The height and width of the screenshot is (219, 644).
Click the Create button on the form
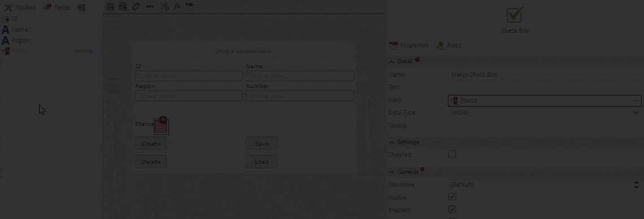151,143
